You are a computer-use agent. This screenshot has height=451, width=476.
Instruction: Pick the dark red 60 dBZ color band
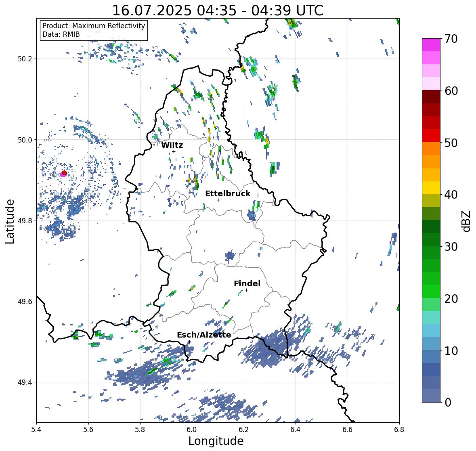click(x=431, y=96)
